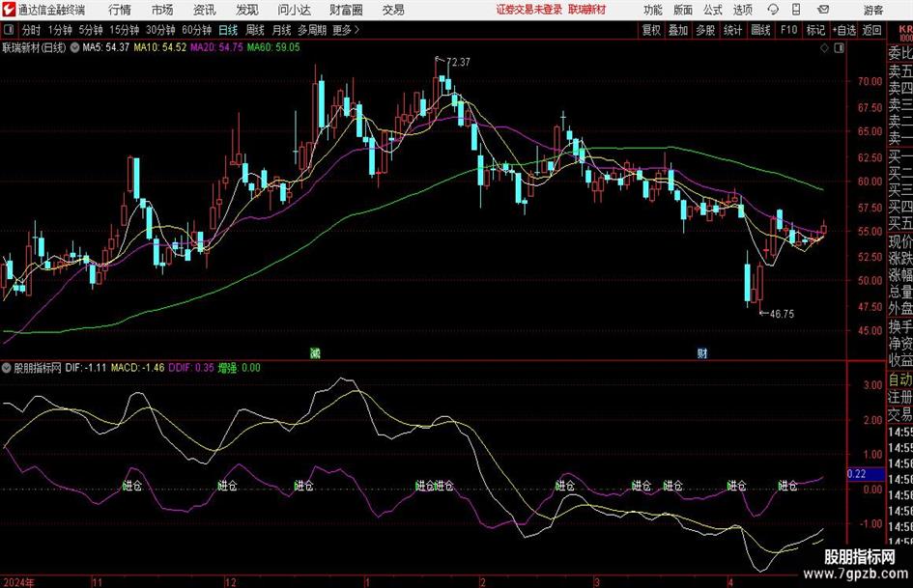Open the 交易 menu
913x588 pixels.
(x=393, y=10)
